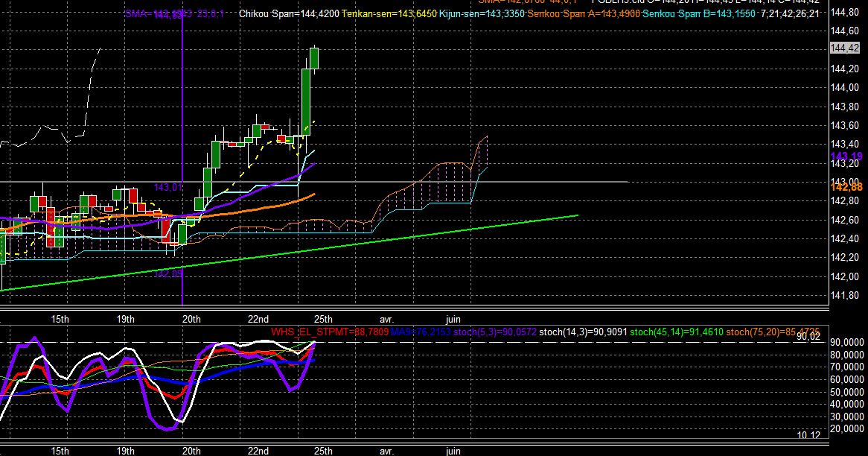This screenshot has height=456, width=868.
Task: Click the 70,0000 stochastic axis value
Action: point(847,367)
